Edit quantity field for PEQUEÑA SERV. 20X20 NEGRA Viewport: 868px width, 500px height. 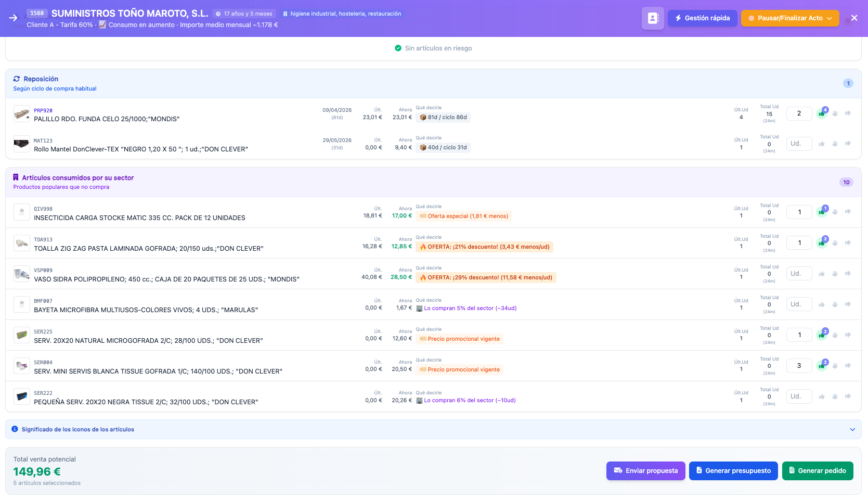click(799, 396)
